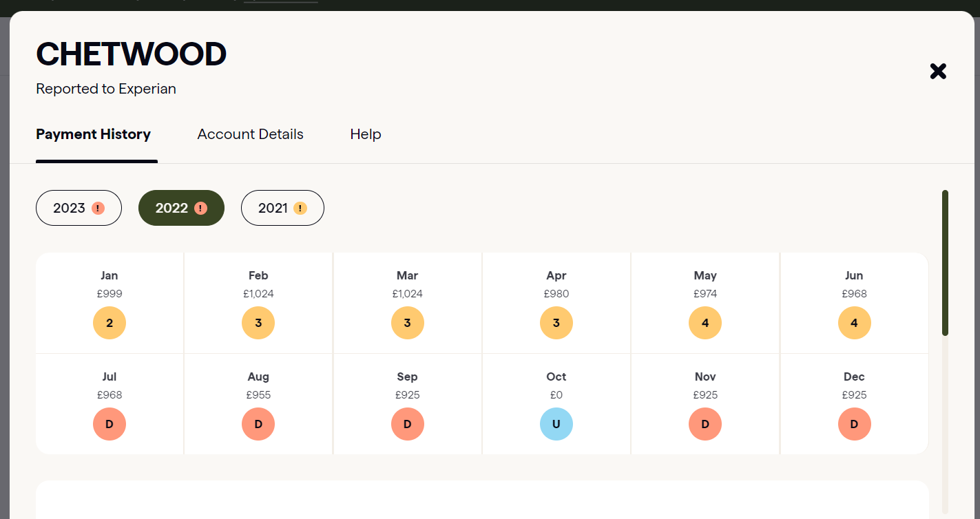
Task: Click August default D badge
Action: pyautogui.click(x=258, y=424)
